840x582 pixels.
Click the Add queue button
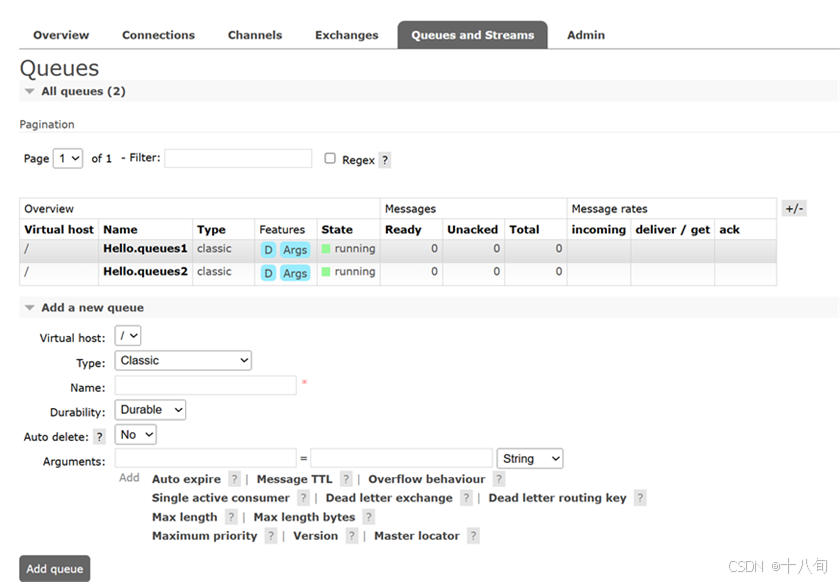click(x=55, y=569)
